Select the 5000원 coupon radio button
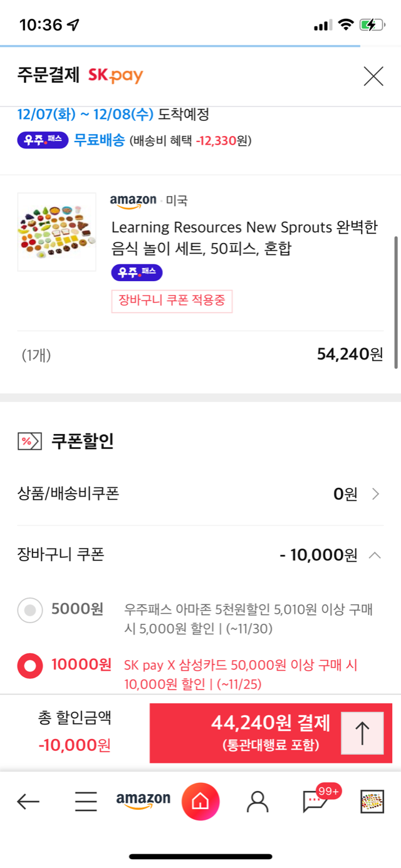Image resolution: width=401 pixels, height=868 pixels. tap(30, 610)
